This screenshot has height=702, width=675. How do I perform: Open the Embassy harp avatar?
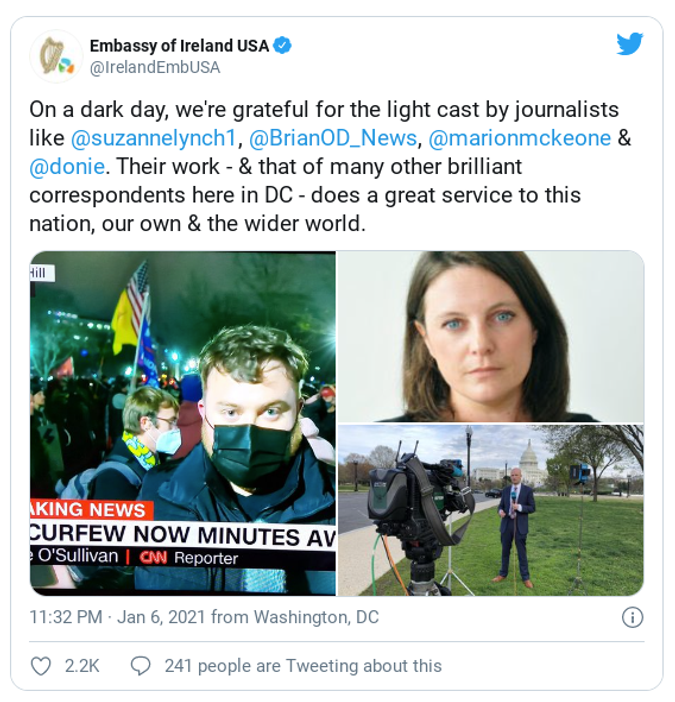56,56
